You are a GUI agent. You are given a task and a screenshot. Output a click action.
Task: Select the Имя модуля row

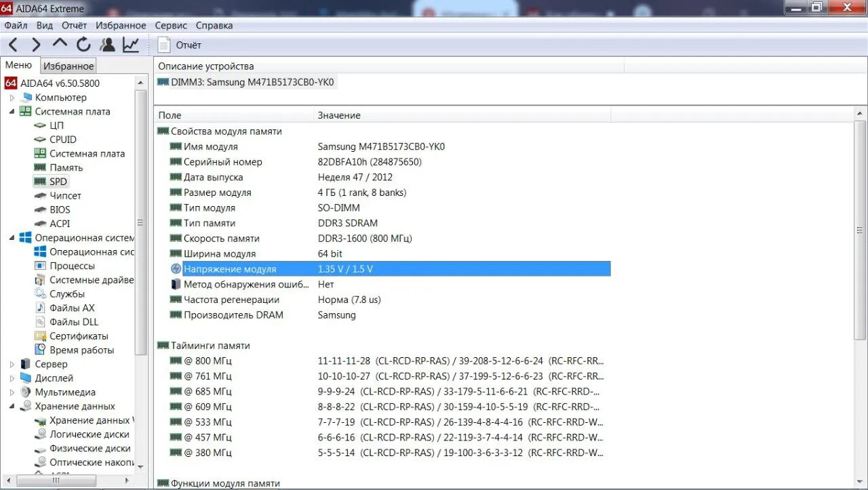(x=383, y=146)
